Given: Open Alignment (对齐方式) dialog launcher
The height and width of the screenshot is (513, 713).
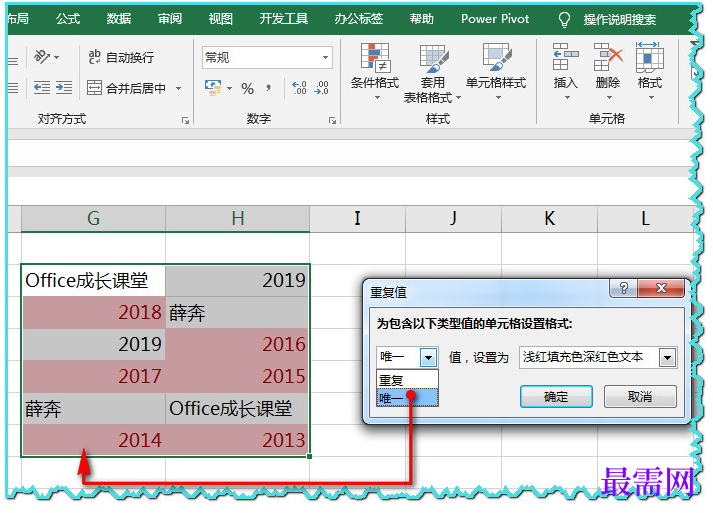Looking at the screenshot, I should tap(185, 121).
